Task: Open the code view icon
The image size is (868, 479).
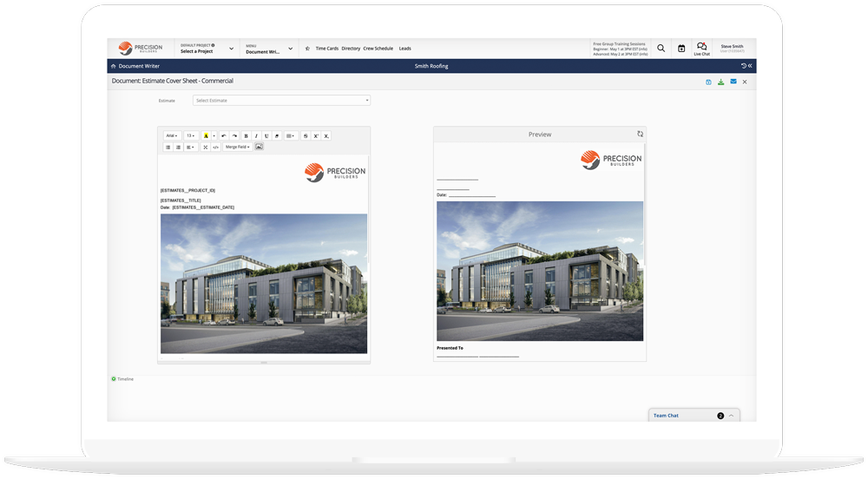Action: coord(215,148)
